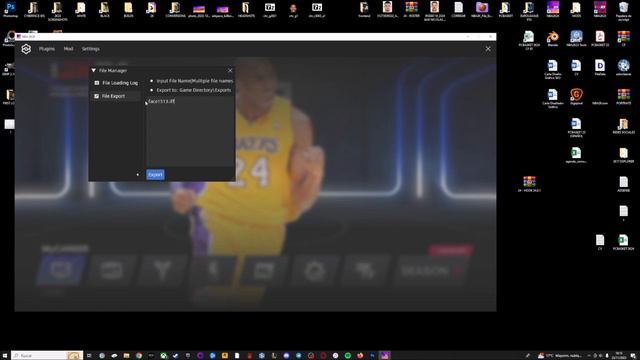Open the Mod menu
Image resolution: width=640 pixels, height=360 pixels.
pos(68,49)
